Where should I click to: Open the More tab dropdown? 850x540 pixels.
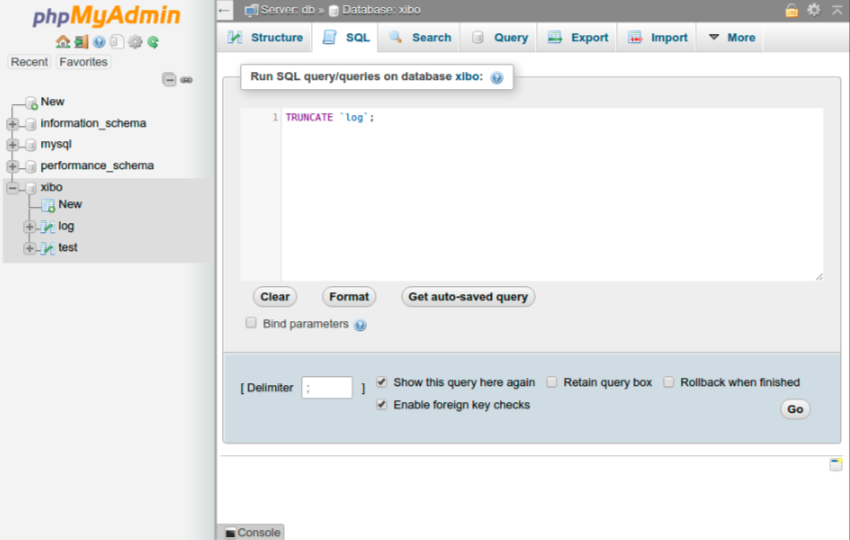coord(731,38)
